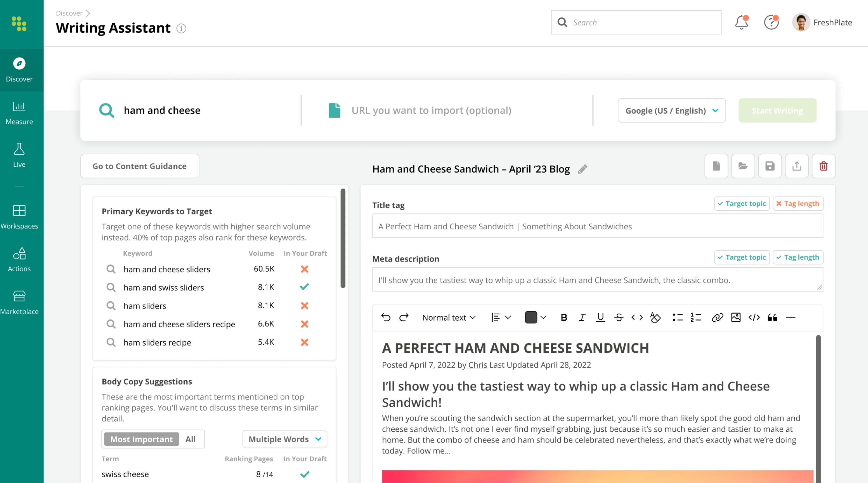Open the notifications bell
Image resolution: width=868 pixels, height=483 pixels.
[741, 23]
